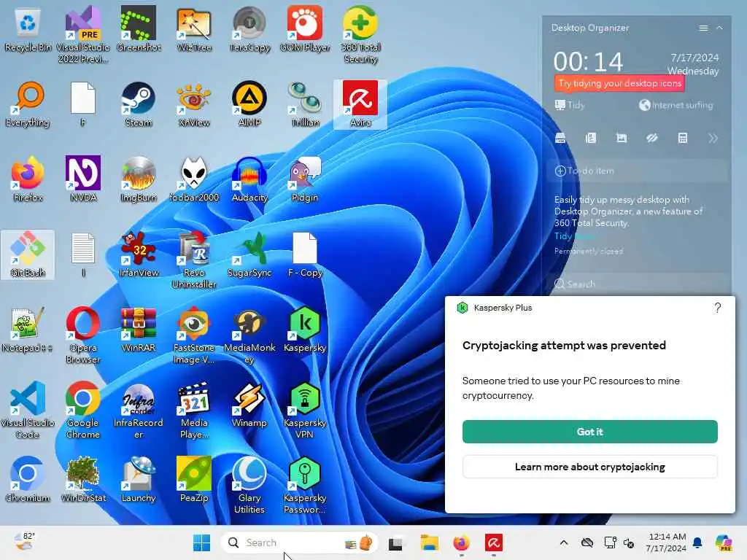Click the taskbar Search box

299,542
